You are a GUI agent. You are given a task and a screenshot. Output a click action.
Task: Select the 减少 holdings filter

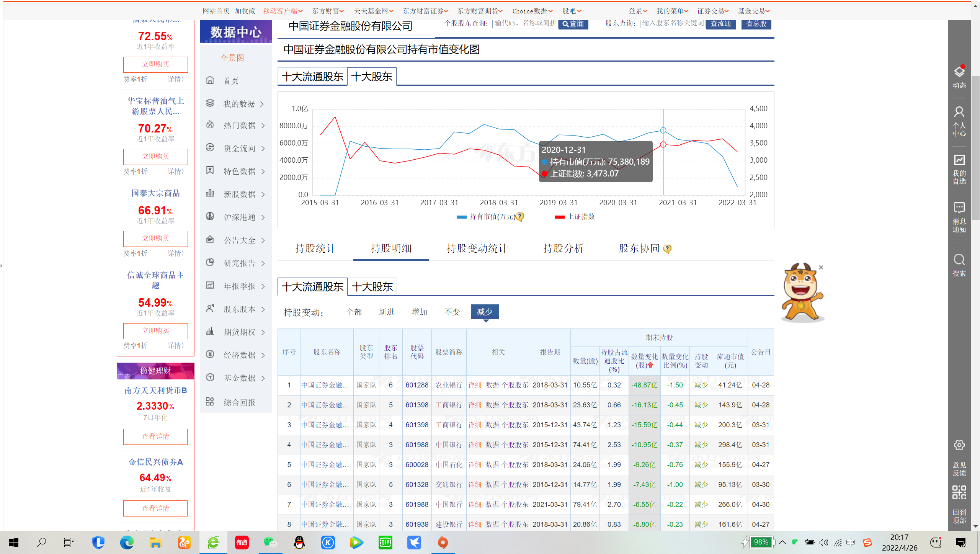pyautogui.click(x=485, y=312)
